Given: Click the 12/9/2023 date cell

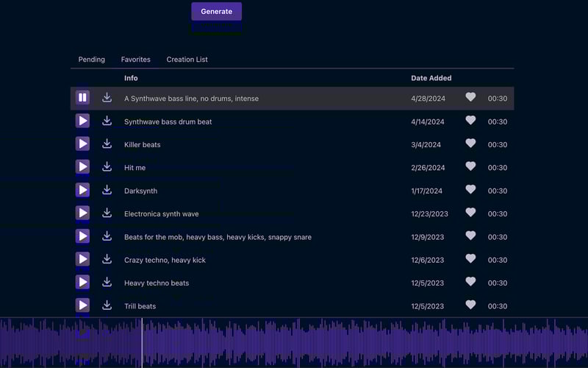Looking at the screenshot, I should click(428, 237).
